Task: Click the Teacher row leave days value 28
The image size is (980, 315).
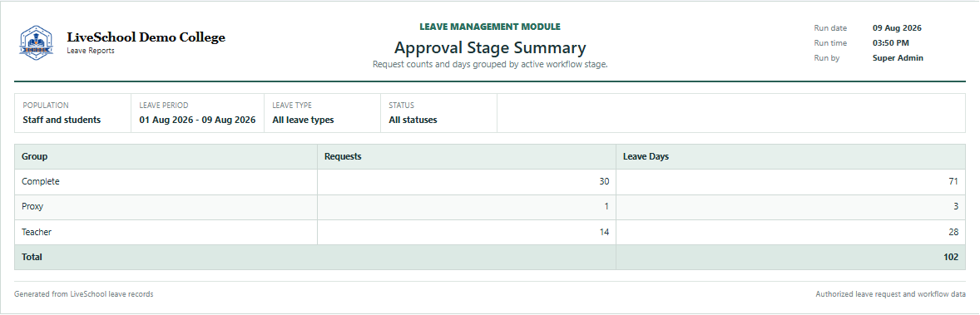Action: [x=953, y=232]
